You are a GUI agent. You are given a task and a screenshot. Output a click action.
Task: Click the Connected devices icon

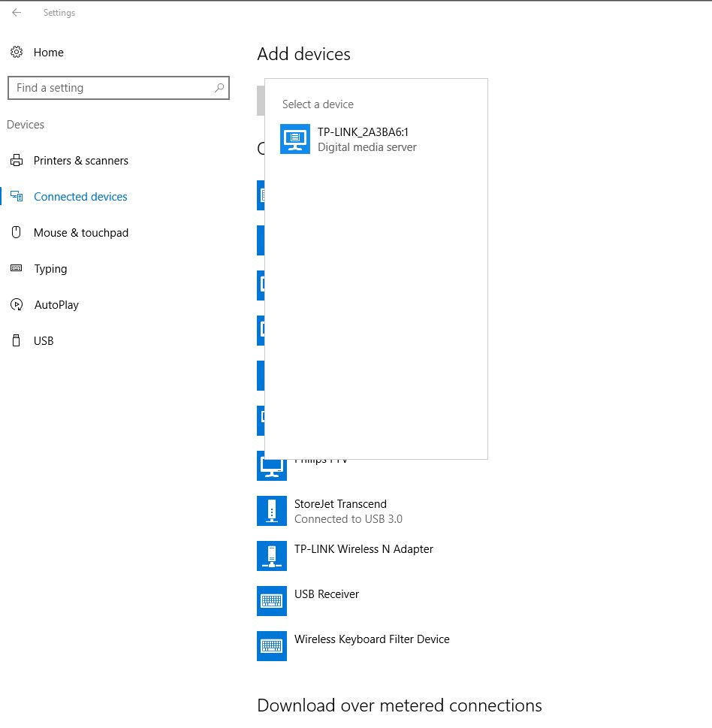pos(17,196)
